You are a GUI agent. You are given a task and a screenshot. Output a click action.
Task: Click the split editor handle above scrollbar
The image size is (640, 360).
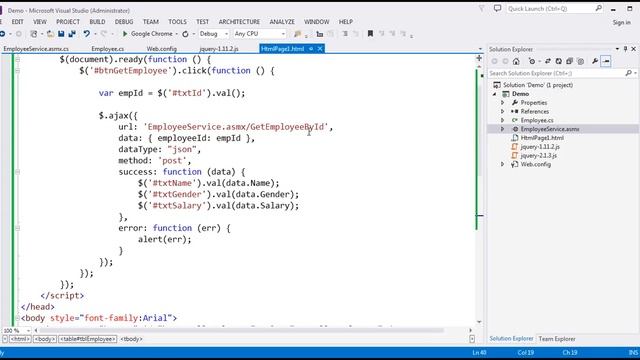click(x=479, y=58)
